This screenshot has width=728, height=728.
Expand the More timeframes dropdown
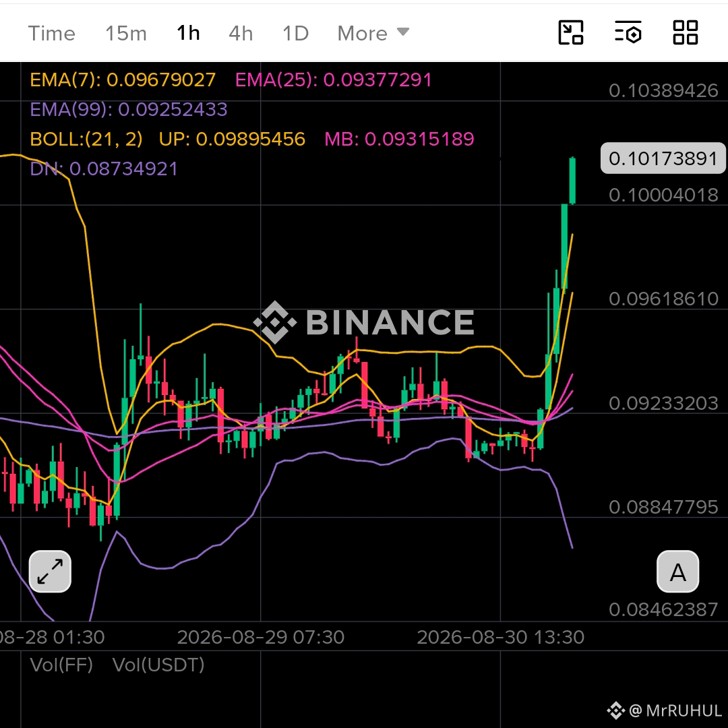pyautogui.click(x=373, y=34)
